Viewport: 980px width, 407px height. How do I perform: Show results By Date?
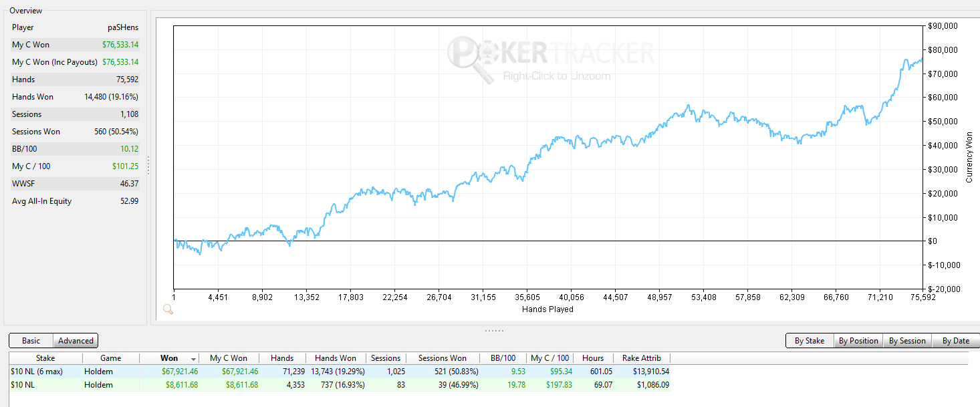click(956, 341)
